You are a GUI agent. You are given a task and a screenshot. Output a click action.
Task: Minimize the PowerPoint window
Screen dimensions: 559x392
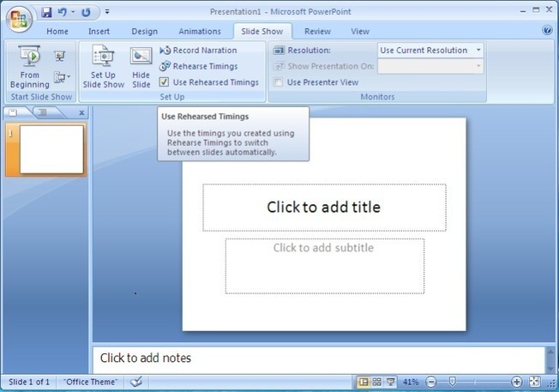[x=523, y=10]
